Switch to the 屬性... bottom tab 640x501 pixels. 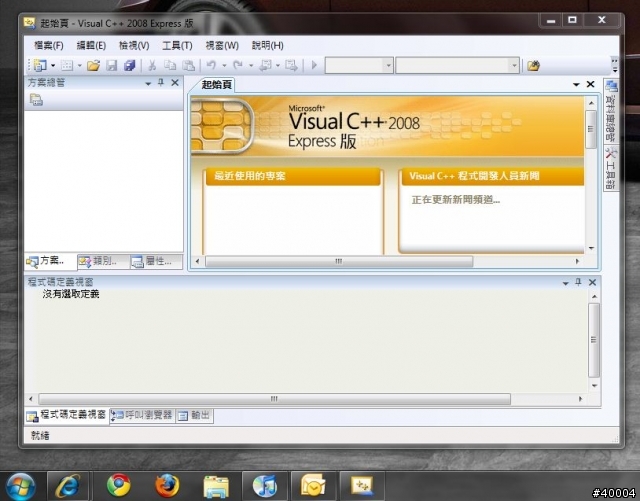click(x=157, y=261)
